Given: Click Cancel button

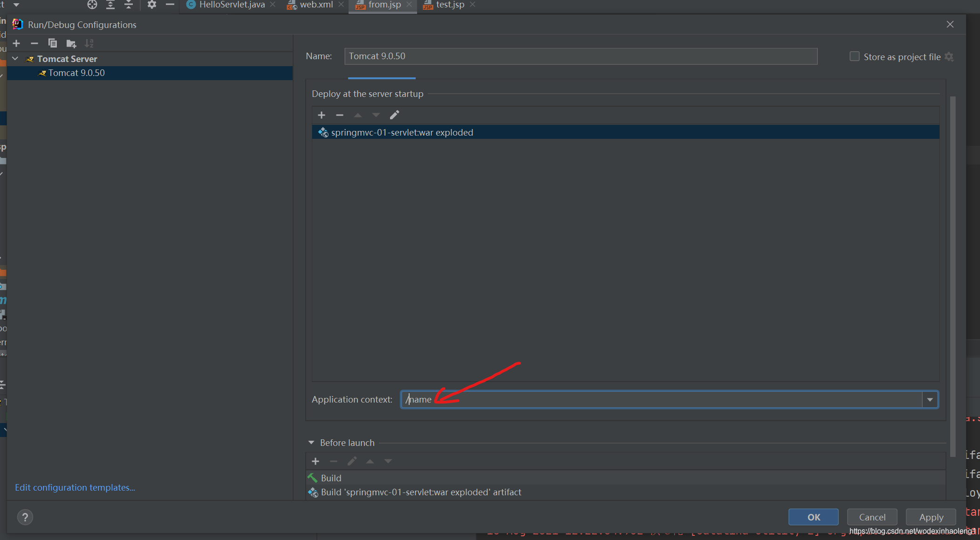Looking at the screenshot, I should tap(872, 517).
